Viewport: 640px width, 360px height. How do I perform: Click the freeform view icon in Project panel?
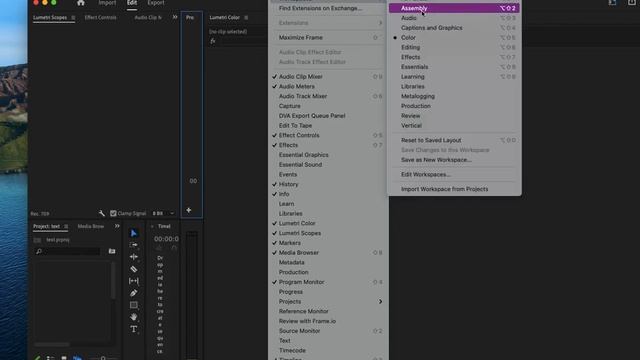pos(77,358)
